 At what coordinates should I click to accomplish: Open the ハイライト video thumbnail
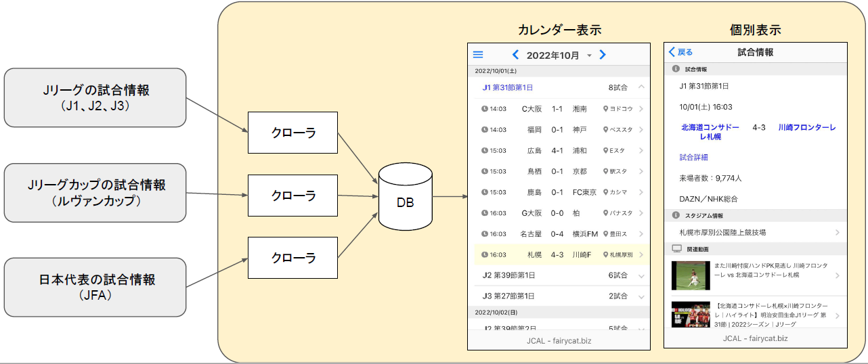[691, 315]
